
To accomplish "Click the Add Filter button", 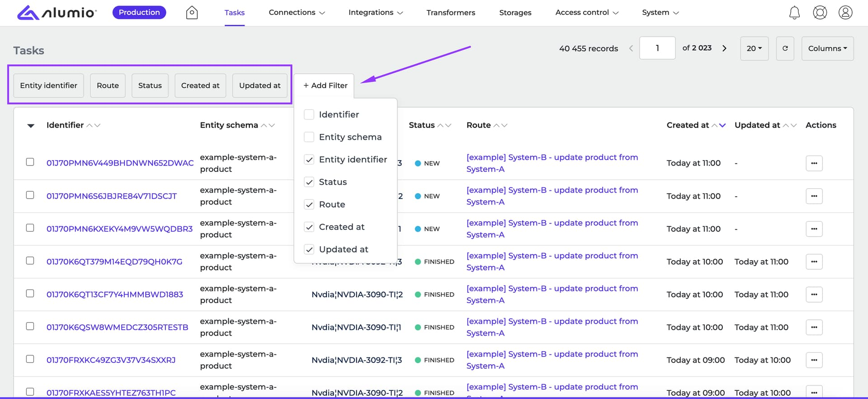I will [x=325, y=85].
